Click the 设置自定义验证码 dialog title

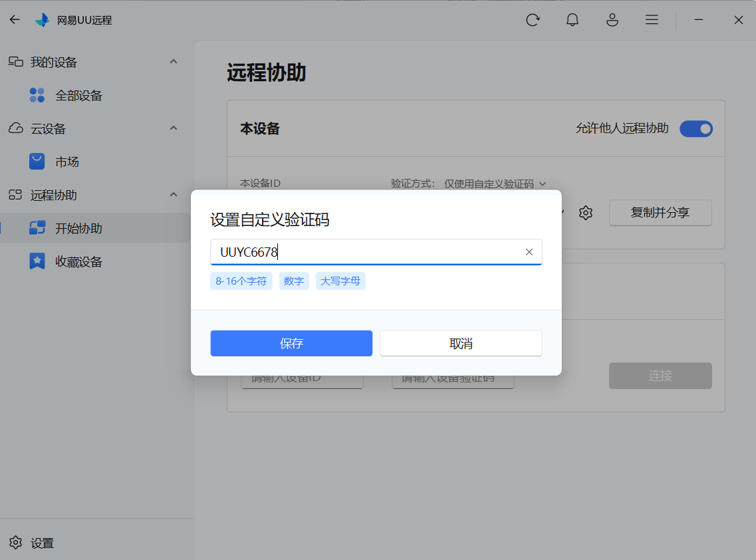pyautogui.click(x=269, y=220)
